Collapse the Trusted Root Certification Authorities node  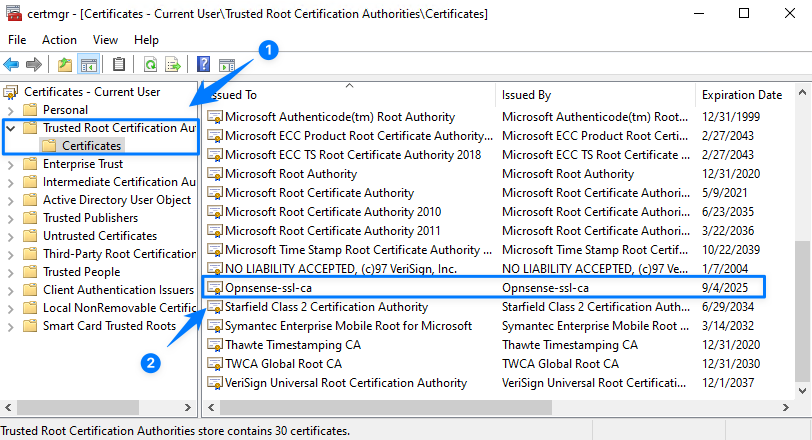(11, 128)
